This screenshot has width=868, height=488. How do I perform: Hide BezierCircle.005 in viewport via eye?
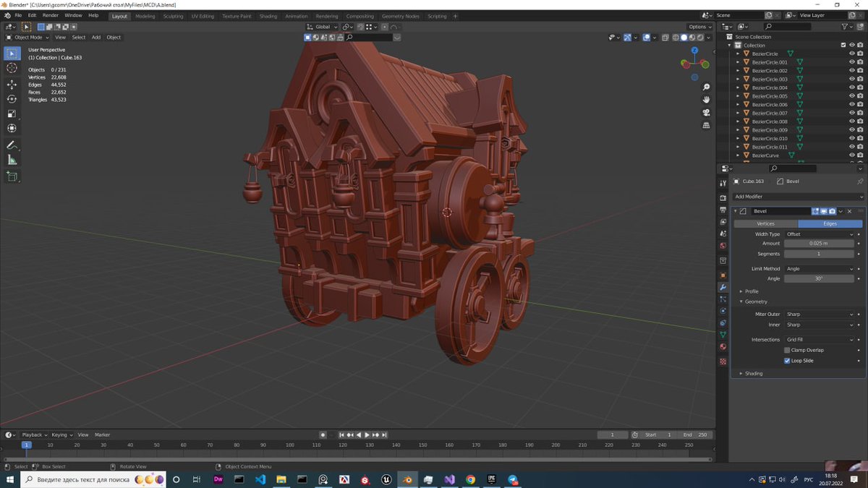(851, 96)
